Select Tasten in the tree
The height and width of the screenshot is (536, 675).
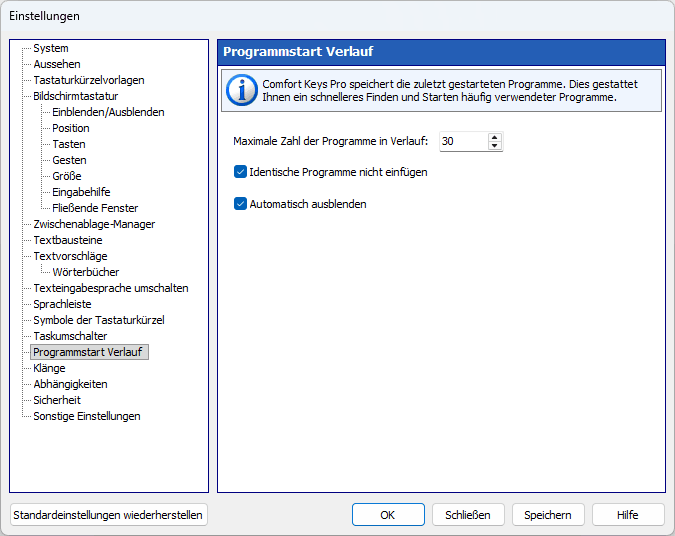[x=69, y=144]
